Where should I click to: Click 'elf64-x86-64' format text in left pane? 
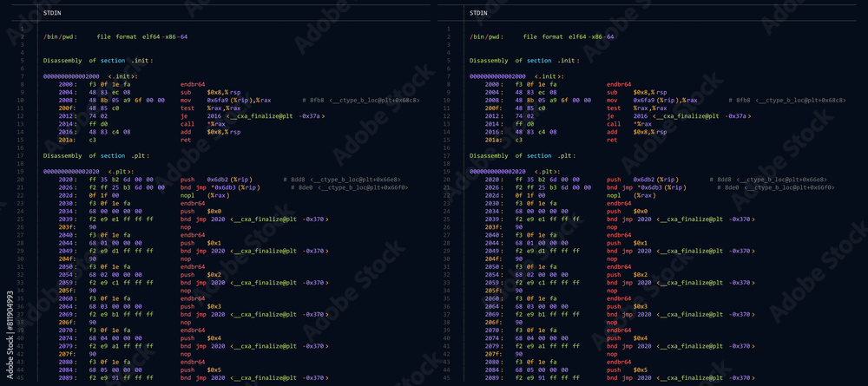164,36
